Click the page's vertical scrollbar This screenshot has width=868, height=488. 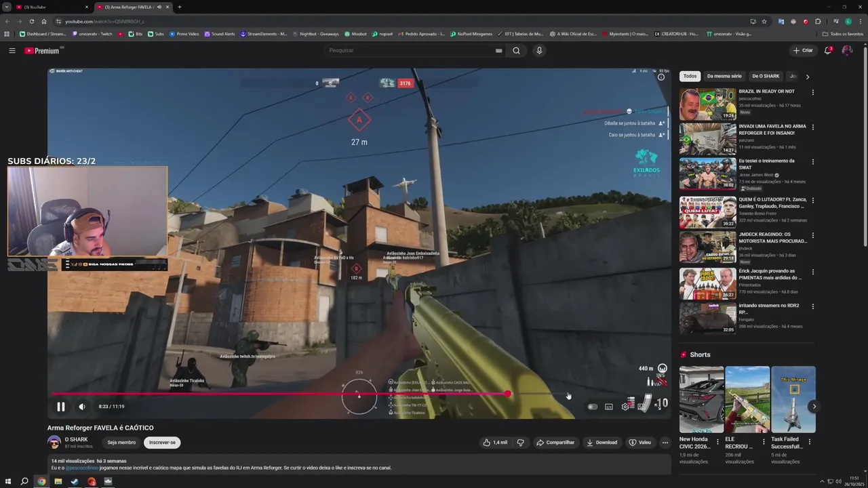click(865, 146)
